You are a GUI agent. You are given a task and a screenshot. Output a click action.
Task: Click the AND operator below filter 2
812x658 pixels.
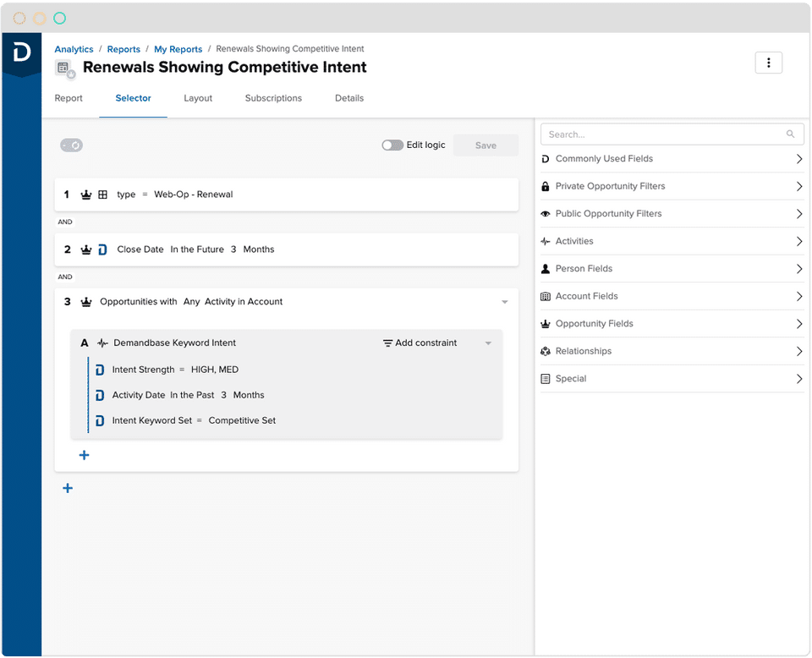point(65,277)
